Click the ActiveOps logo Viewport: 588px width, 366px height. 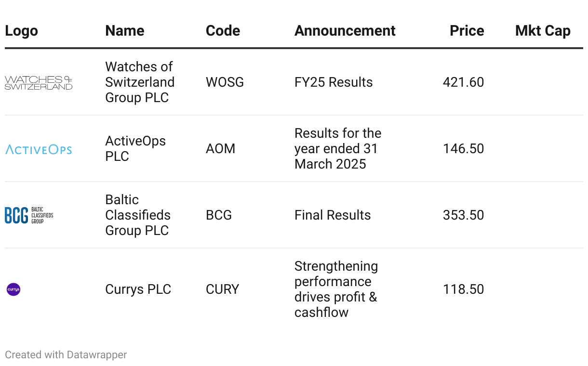tap(39, 149)
